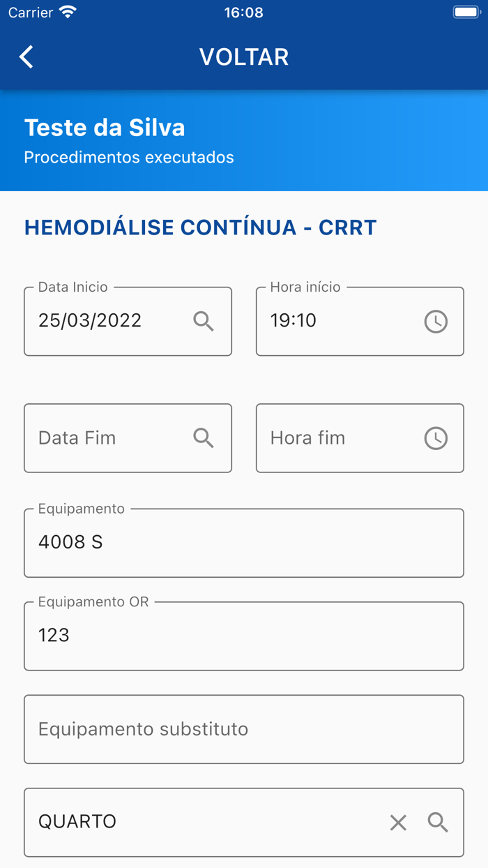Tap the back chevron in the header
The width and height of the screenshot is (488, 868).
26,57
